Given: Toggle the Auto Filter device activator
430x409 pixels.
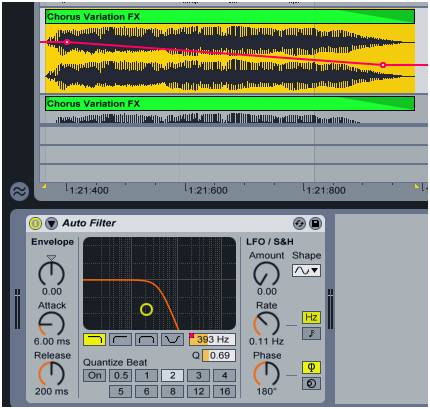Looking at the screenshot, I should (35, 223).
